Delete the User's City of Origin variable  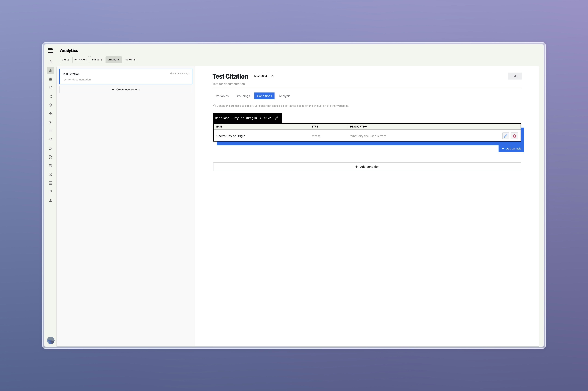pyautogui.click(x=514, y=136)
